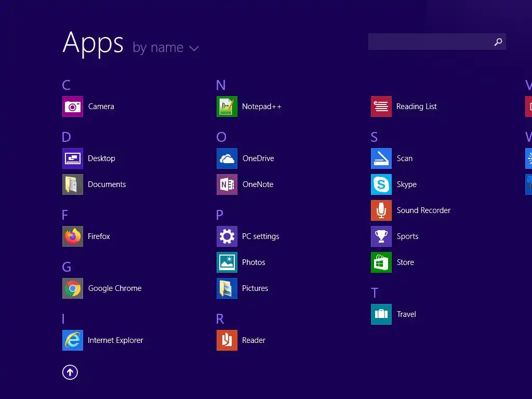Click the R group letter header
532x399 pixels.
[x=220, y=319]
